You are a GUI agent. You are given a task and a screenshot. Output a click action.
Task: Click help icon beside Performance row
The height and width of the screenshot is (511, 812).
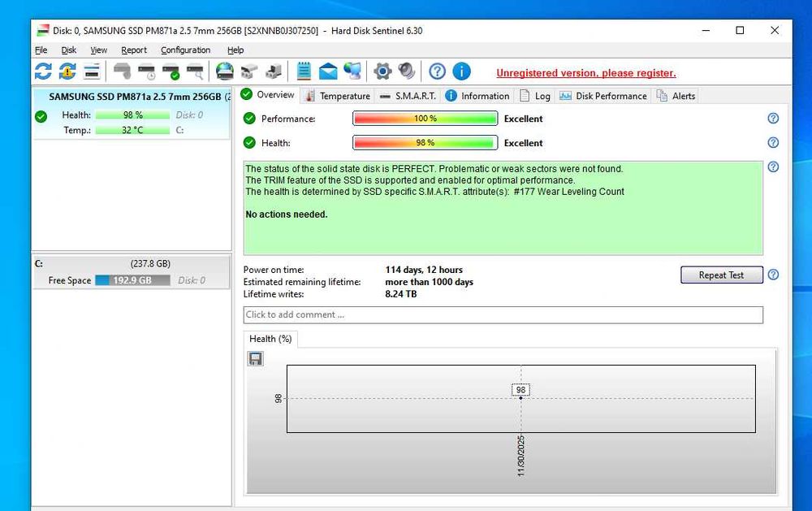pyautogui.click(x=773, y=118)
